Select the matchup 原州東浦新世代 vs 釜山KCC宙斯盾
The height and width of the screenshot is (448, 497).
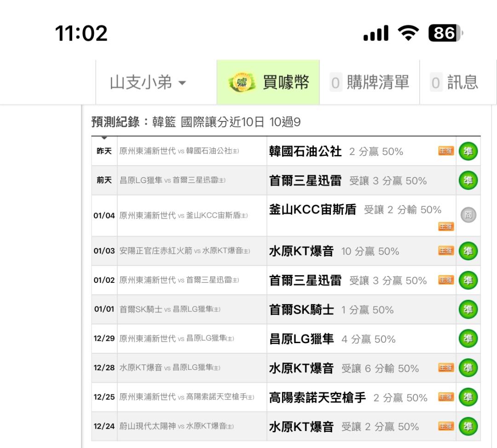(183, 215)
